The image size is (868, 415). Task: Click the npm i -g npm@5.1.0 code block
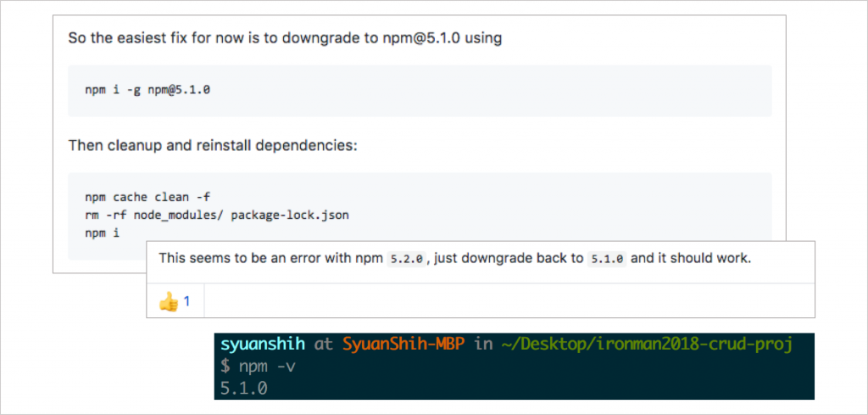point(420,90)
